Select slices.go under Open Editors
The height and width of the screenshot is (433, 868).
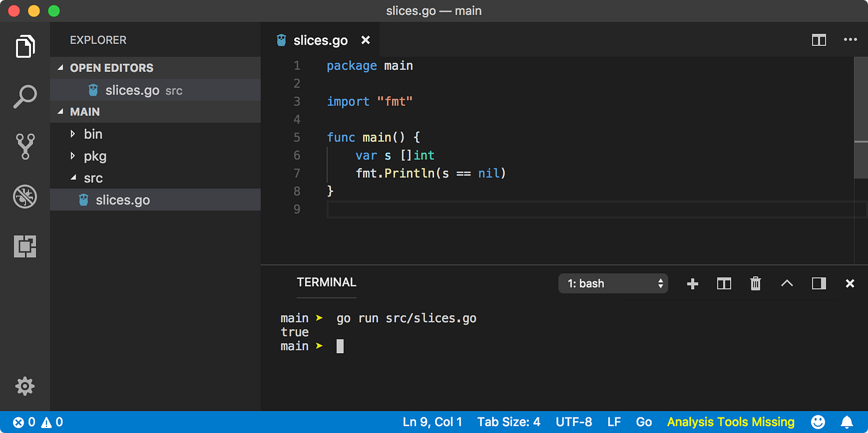coord(155,90)
